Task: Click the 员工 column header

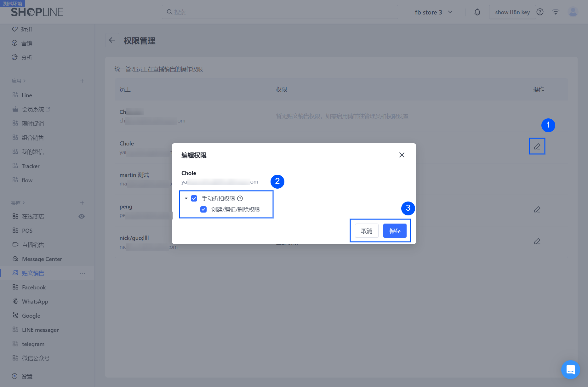Action: point(125,89)
